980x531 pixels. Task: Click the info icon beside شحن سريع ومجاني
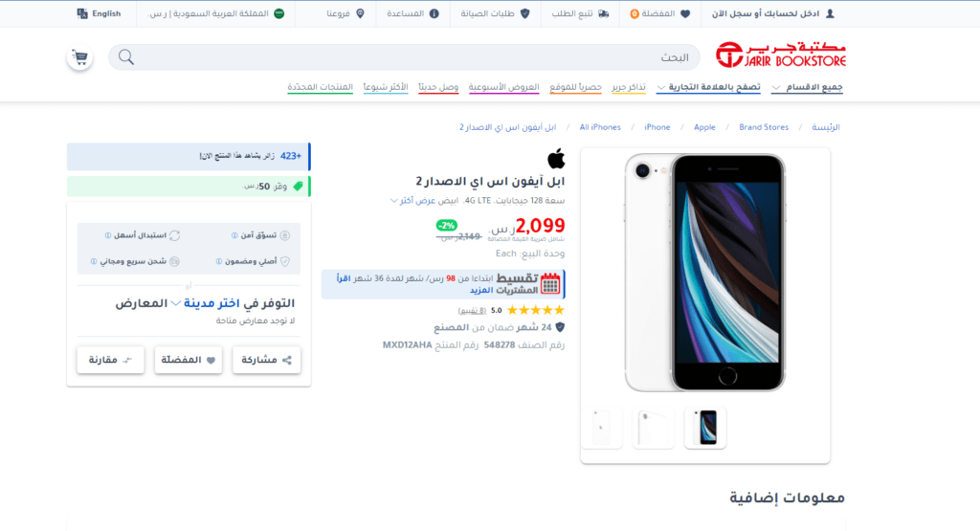click(94, 261)
